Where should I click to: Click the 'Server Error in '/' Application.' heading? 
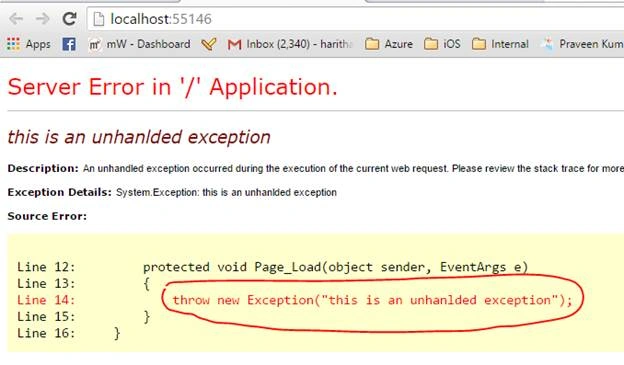172,87
